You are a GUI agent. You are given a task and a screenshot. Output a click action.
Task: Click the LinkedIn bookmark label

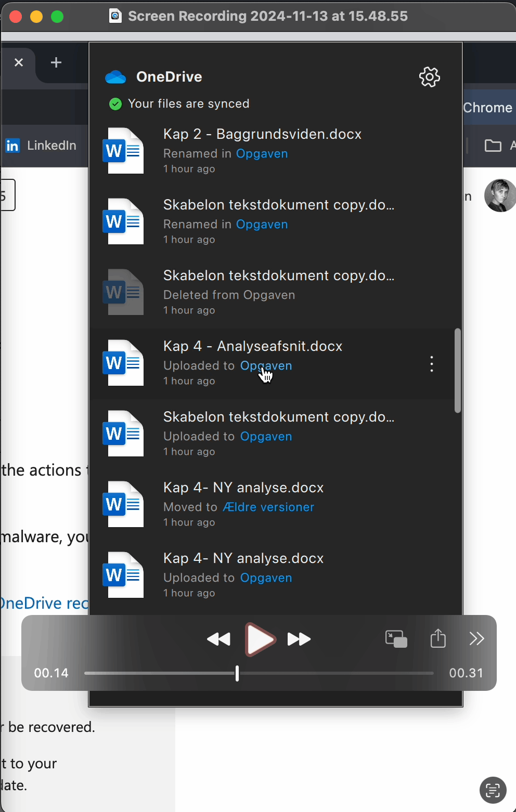pyautogui.click(x=51, y=146)
